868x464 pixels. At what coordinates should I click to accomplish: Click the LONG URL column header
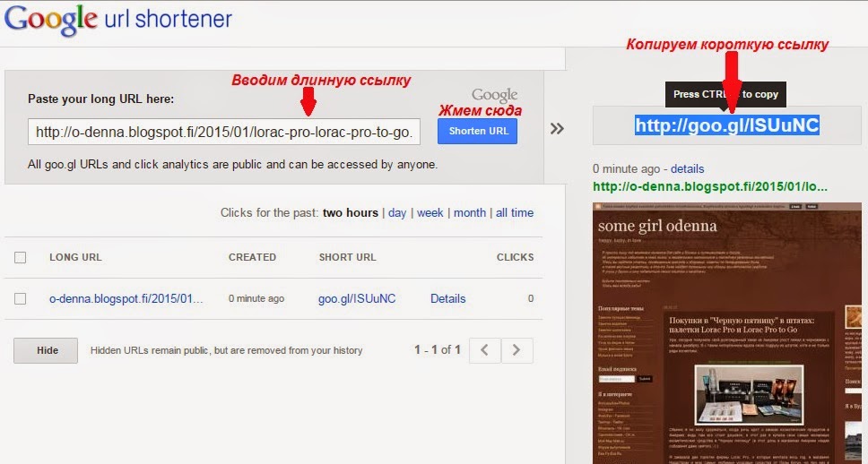pyautogui.click(x=75, y=257)
